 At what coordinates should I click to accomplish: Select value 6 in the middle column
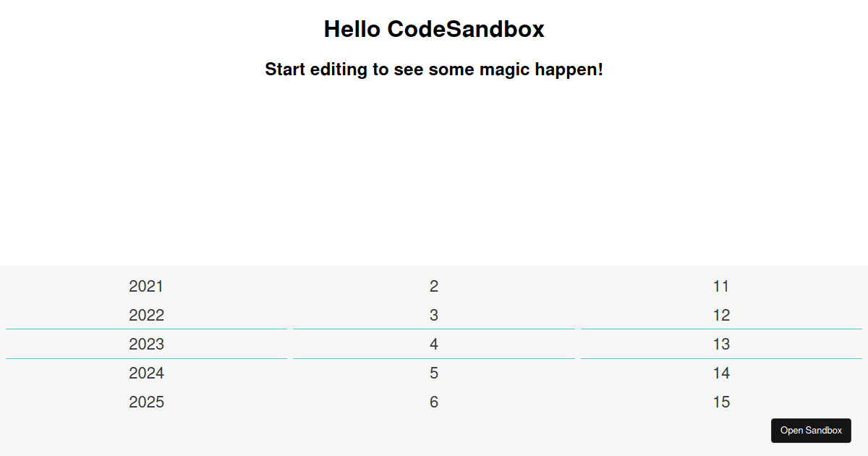point(434,402)
